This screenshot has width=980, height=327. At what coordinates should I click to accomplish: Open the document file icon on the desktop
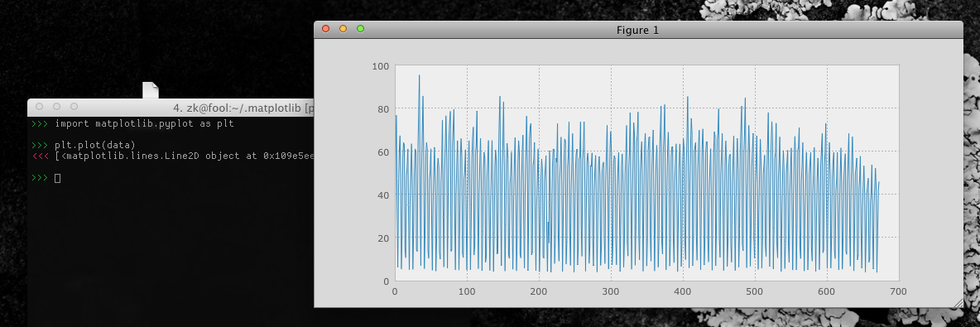tap(150, 90)
